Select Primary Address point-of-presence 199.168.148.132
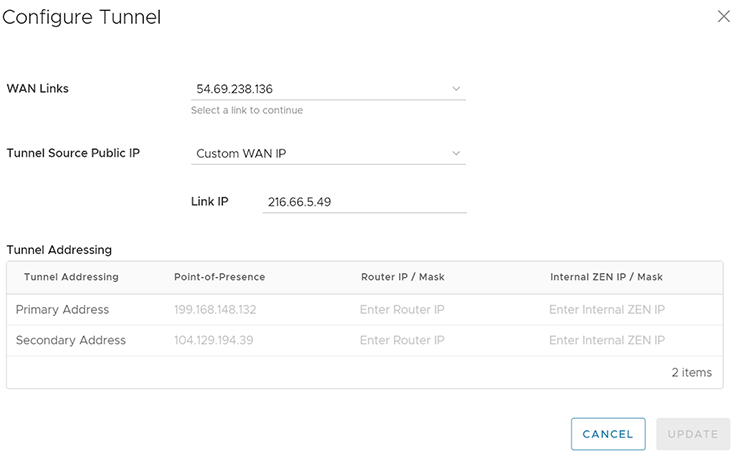 click(x=214, y=310)
